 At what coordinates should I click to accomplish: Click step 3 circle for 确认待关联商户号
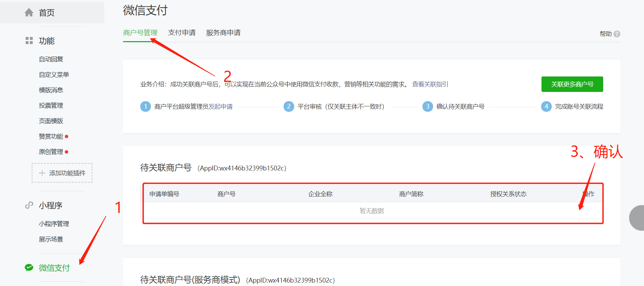pyautogui.click(x=428, y=107)
